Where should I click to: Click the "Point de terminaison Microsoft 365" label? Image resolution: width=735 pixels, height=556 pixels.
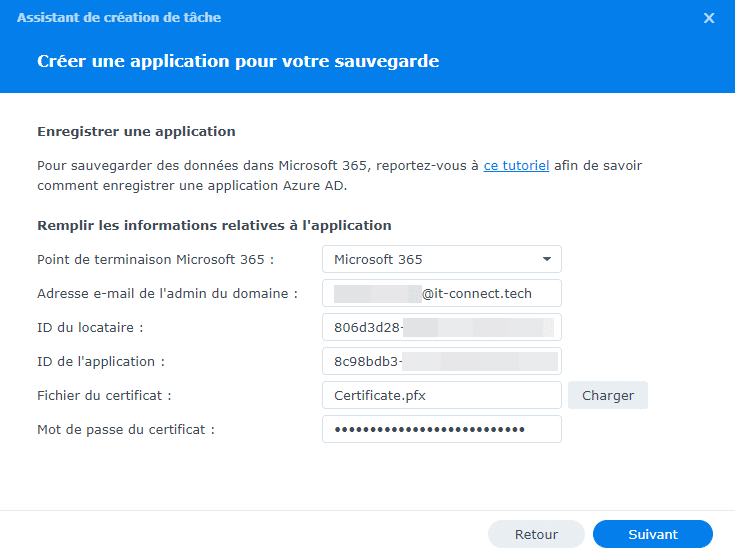155,259
